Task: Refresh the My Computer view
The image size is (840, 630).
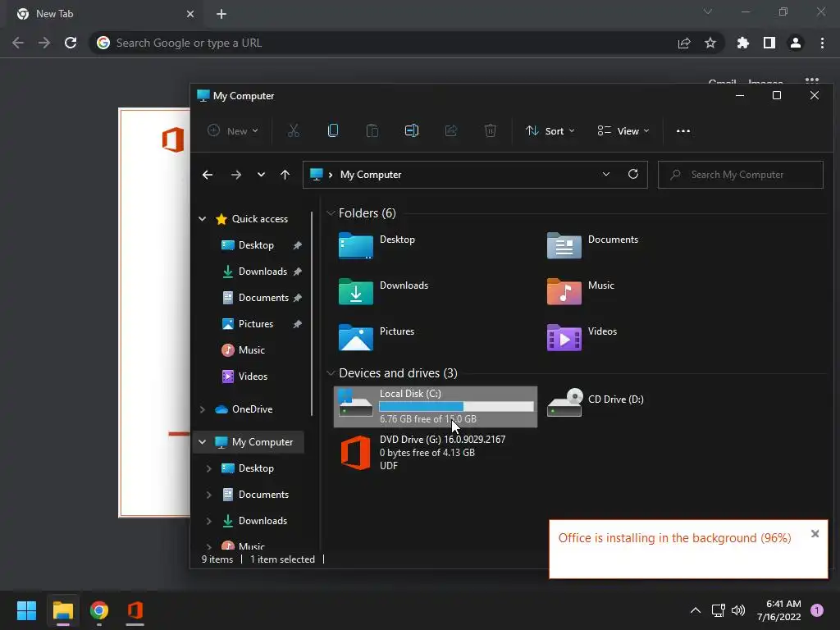Action: point(633,174)
